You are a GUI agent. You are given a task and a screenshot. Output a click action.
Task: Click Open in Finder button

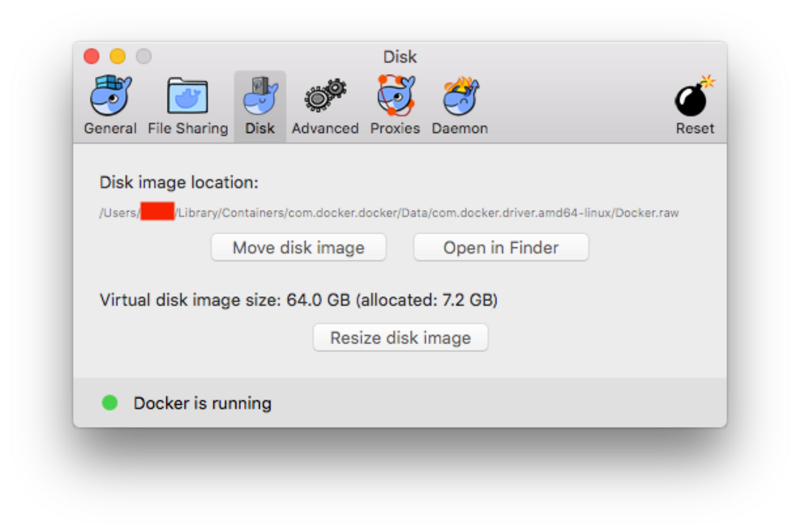click(501, 247)
